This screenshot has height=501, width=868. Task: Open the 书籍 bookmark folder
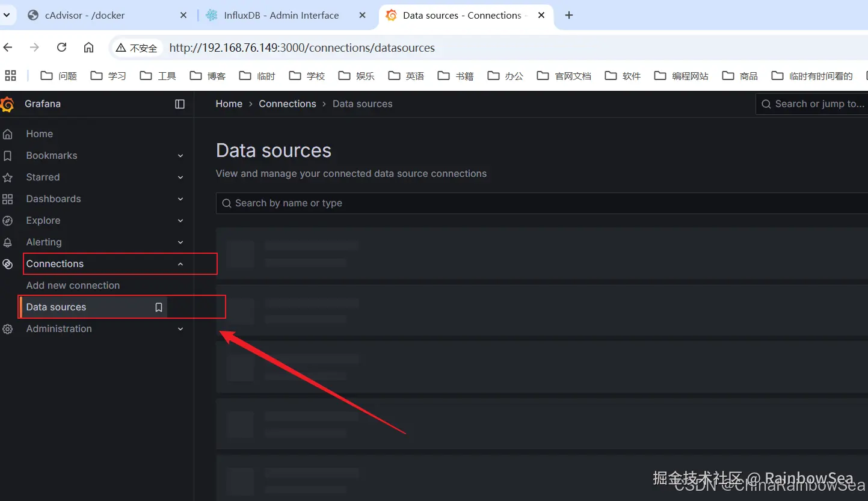coord(455,76)
